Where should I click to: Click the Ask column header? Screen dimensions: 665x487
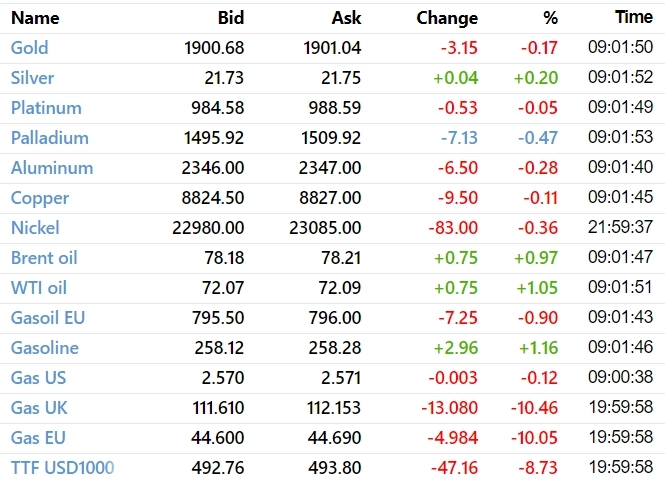click(346, 18)
